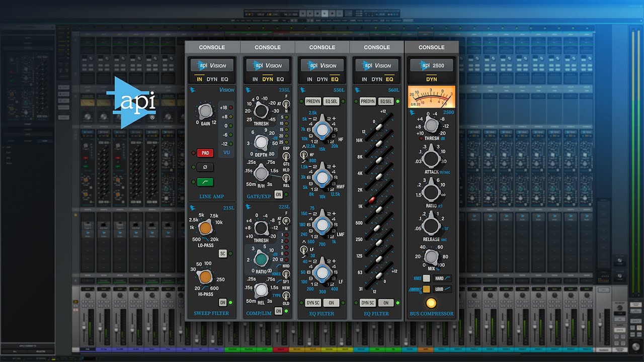Image resolution: width=644 pixels, height=362 pixels.
Task: Flip the EXP/GTE mode switch
Action: (287, 156)
